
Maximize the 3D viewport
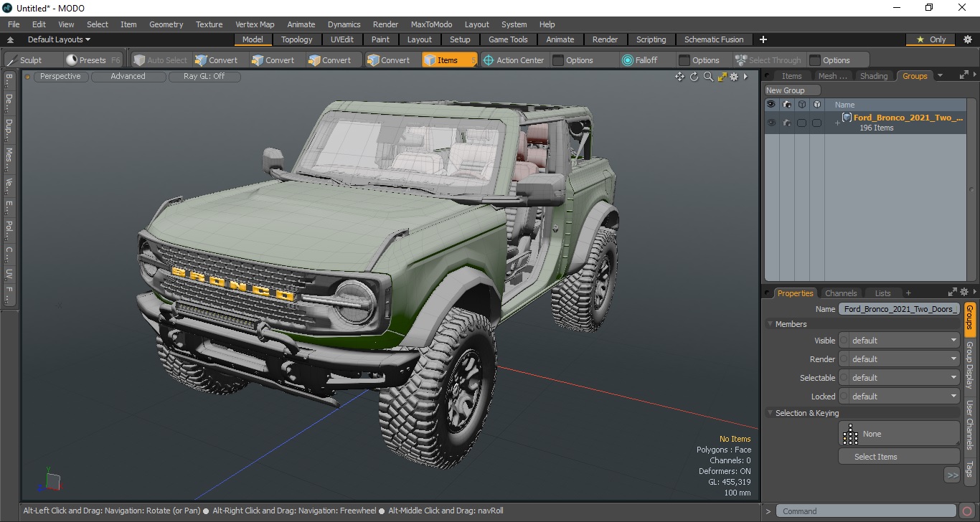pos(722,77)
